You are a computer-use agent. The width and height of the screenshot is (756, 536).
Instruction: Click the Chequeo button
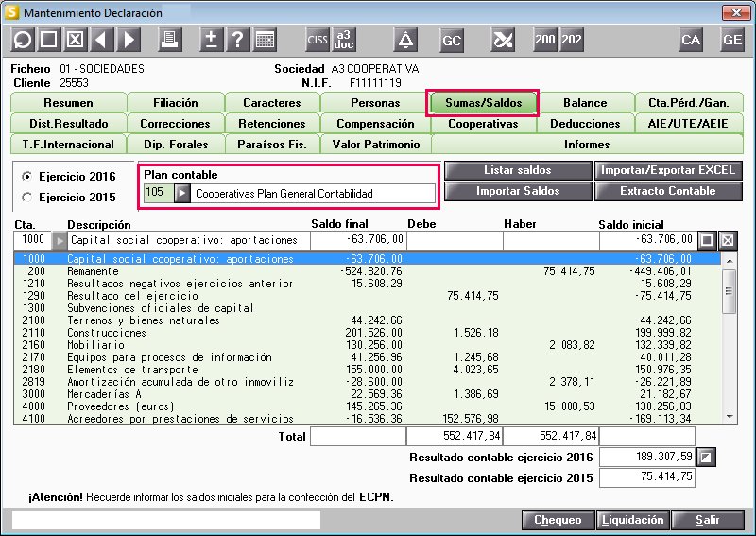[x=558, y=520]
